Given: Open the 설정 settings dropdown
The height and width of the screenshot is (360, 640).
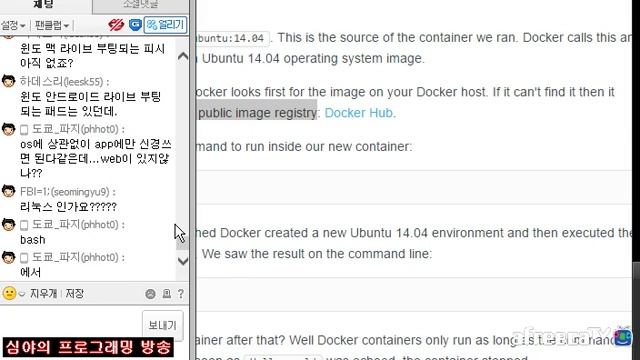Looking at the screenshot, I should (x=13, y=25).
